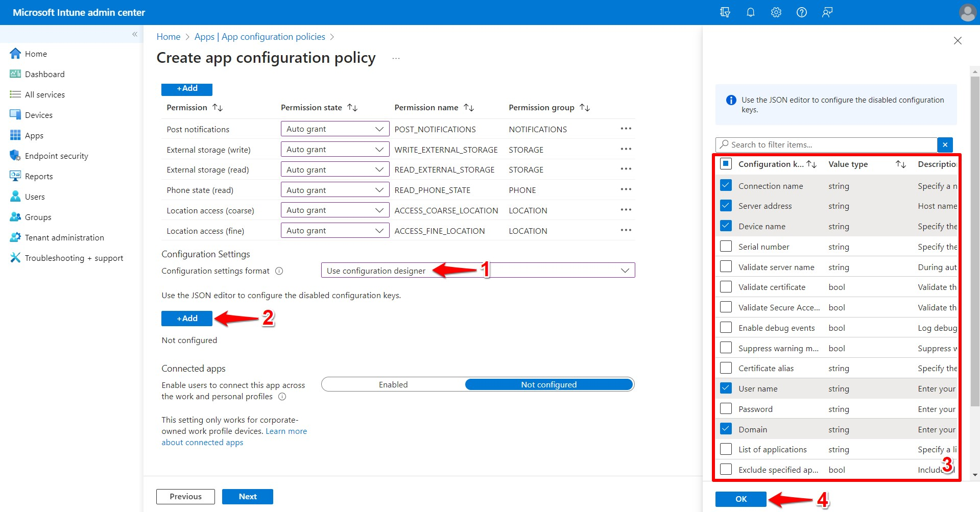980x512 pixels.
Task: Open Location access (coarse) permission state dropdown
Action: click(335, 210)
